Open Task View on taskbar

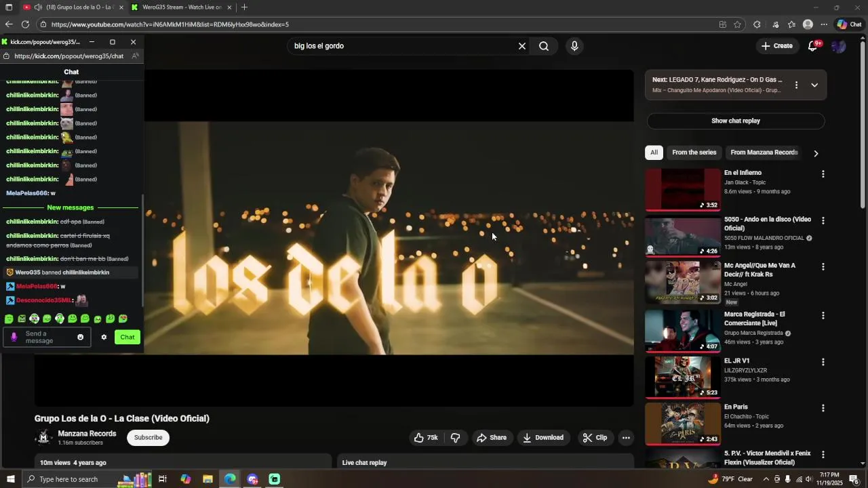(x=163, y=479)
